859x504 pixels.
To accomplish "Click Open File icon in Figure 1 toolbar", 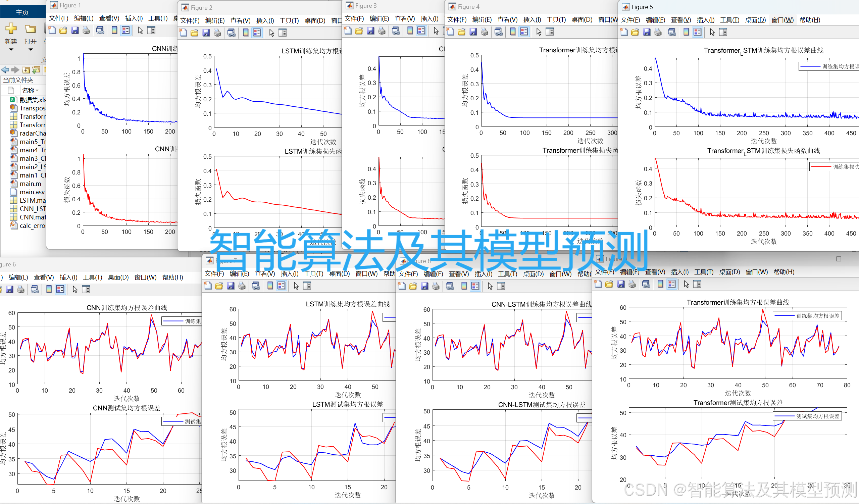I will (x=63, y=31).
